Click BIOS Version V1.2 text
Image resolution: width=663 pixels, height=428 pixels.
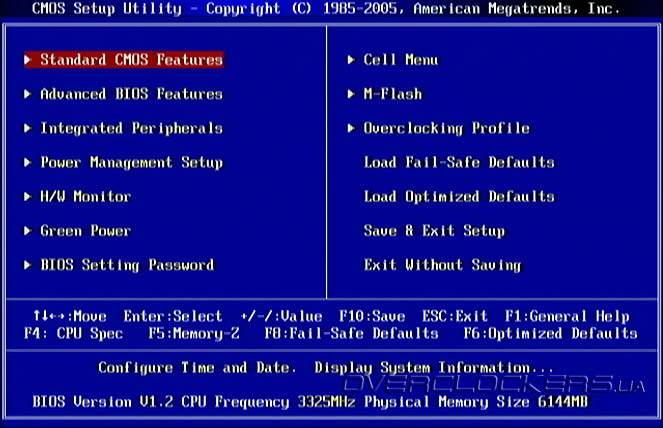pos(103,401)
